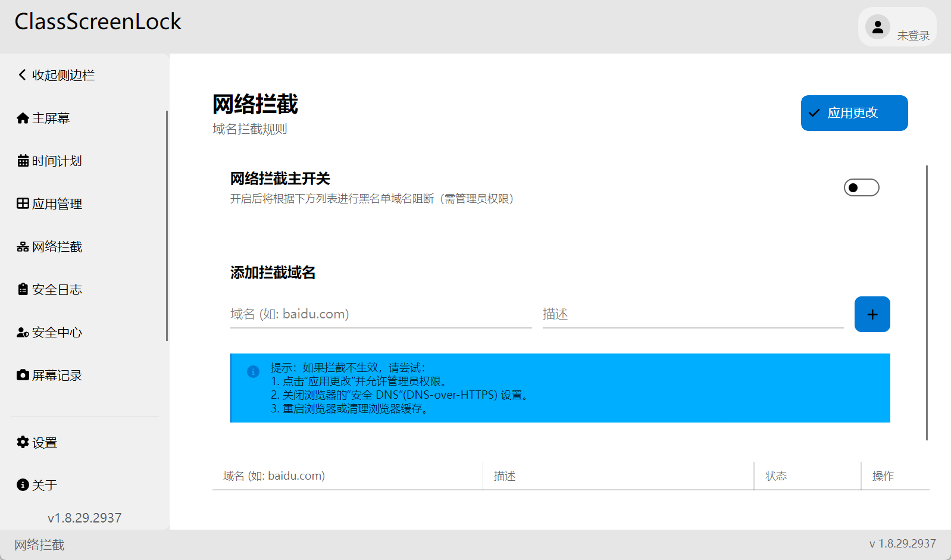Select the 网络拦截 sidebar label
The width and height of the screenshot is (951, 560).
click(57, 247)
